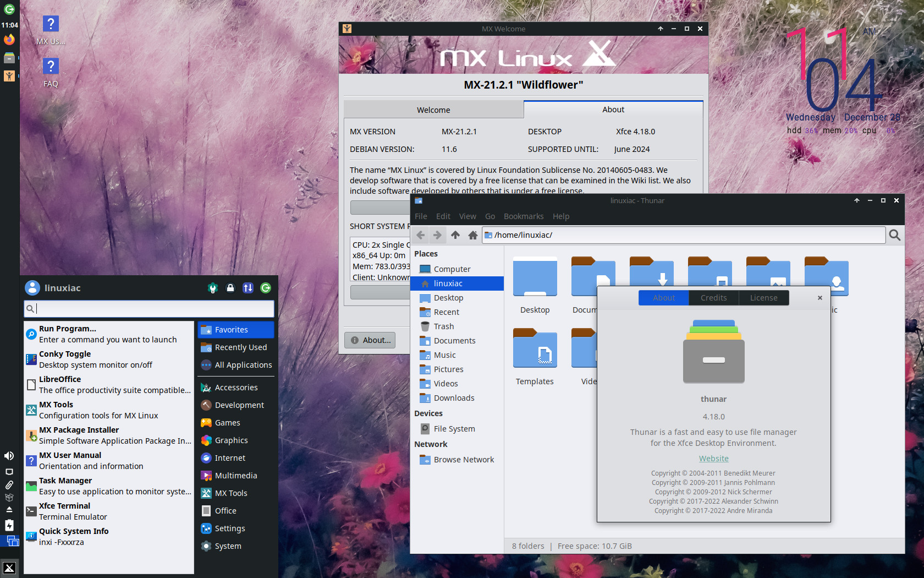Open the MX Linux start menu button
The width and height of the screenshot is (924, 578).
pos(9,568)
